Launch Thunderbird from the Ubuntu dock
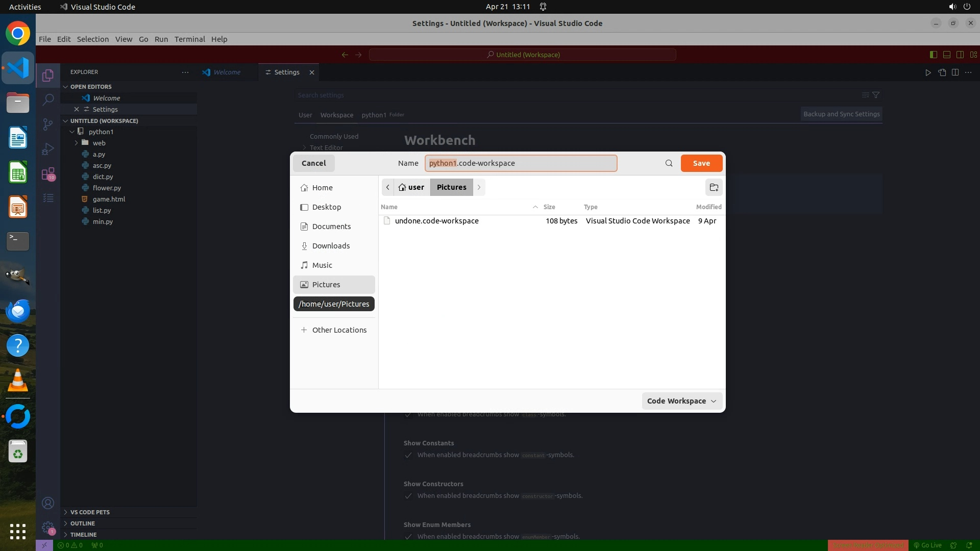Image resolution: width=980 pixels, height=551 pixels. click(18, 311)
